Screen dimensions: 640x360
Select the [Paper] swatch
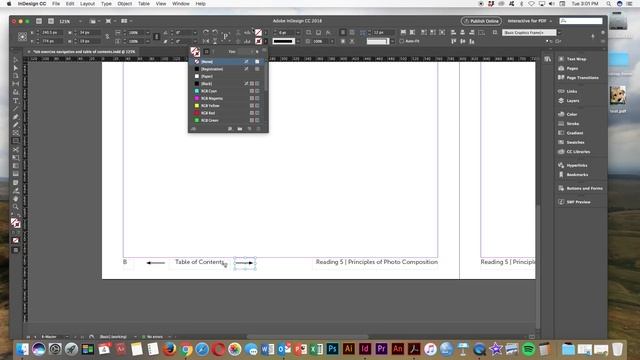point(228,76)
